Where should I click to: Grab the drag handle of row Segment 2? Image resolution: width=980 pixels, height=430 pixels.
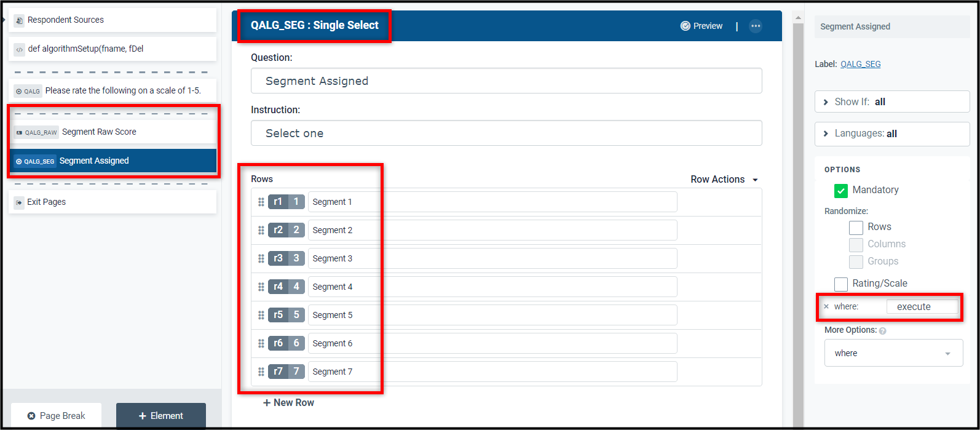pos(261,230)
